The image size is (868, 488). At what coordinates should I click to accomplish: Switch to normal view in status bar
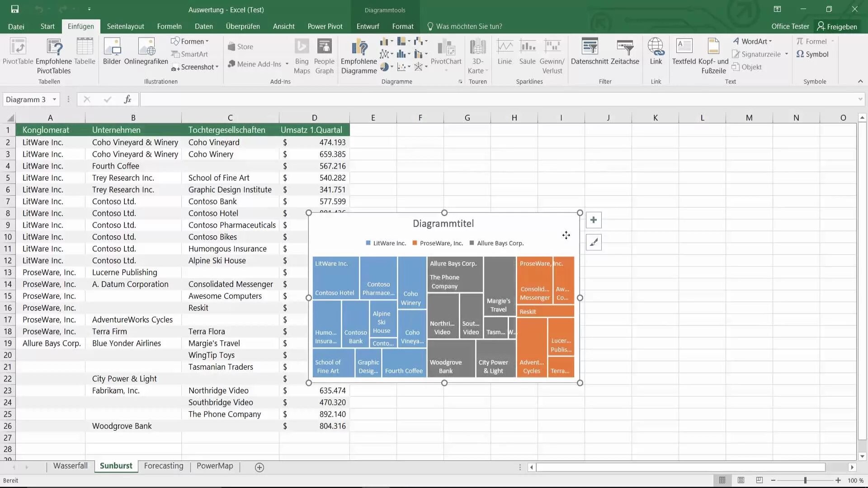tap(722, 480)
